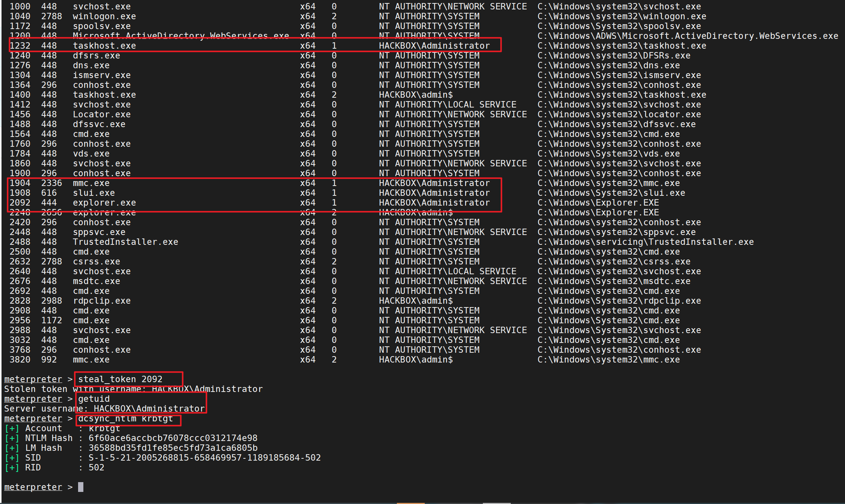Click the last underlined meterpreter prompt

(x=33, y=487)
